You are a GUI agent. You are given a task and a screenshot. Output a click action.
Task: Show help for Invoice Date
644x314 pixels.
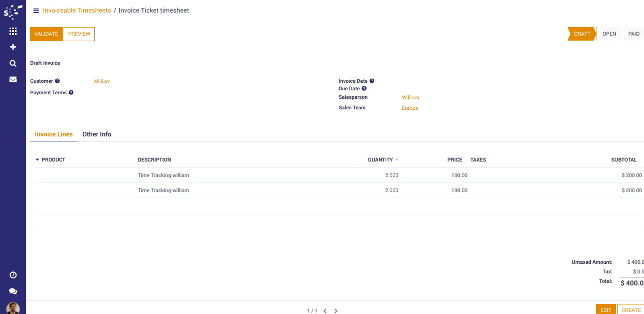372,81
